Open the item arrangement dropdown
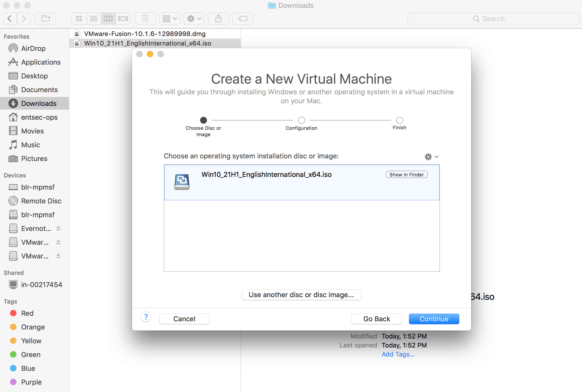Screen dimensions: 582x392 (170, 19)
